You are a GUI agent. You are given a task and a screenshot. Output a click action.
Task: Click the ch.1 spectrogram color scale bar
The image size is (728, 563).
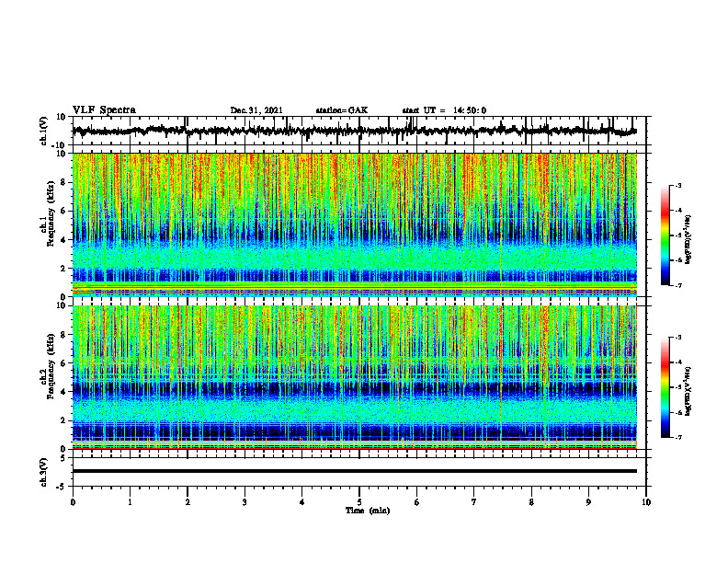pyautogui.click(x=665, y=236)
